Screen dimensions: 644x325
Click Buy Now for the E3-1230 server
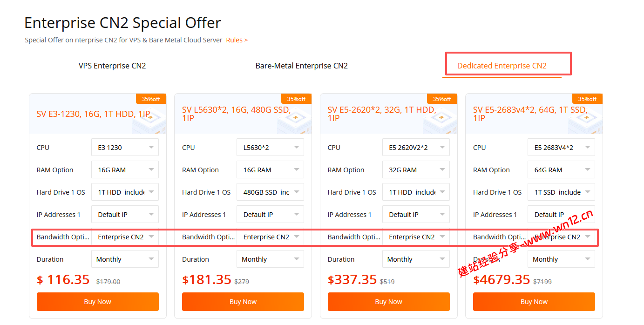click(98, 302)
